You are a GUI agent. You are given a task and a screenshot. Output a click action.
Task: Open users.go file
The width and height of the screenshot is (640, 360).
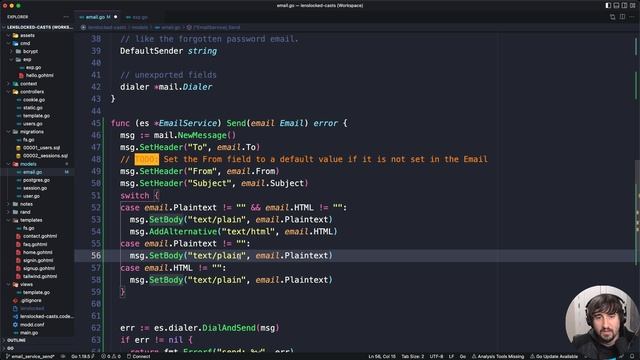tap(32, 124)
